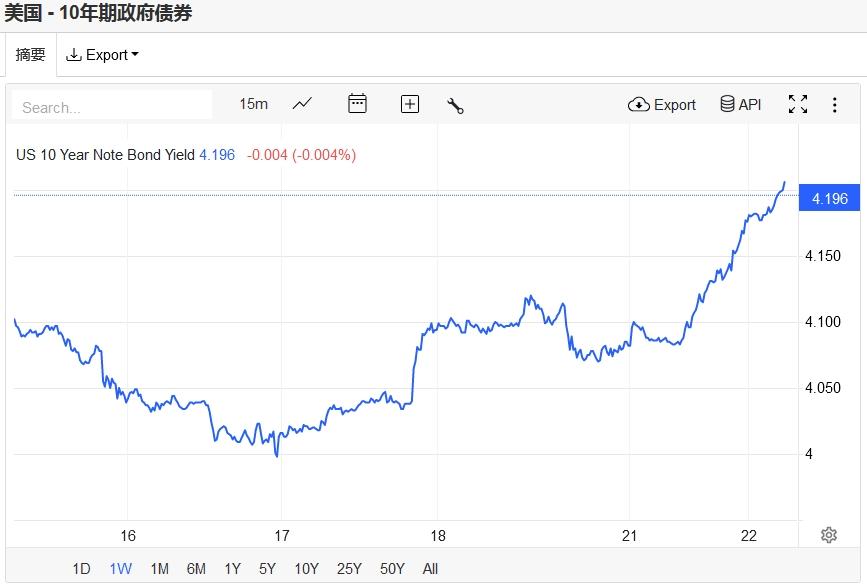Open the calendar date range picker
Screen dimensions: 867x586
[357, 104]
